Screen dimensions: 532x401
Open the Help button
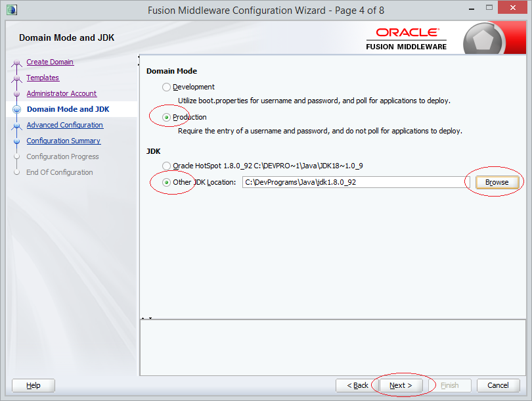(x=33, y=385)
